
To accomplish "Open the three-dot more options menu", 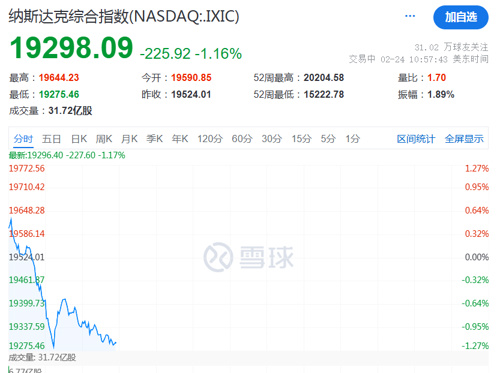I will coord(410,16).
